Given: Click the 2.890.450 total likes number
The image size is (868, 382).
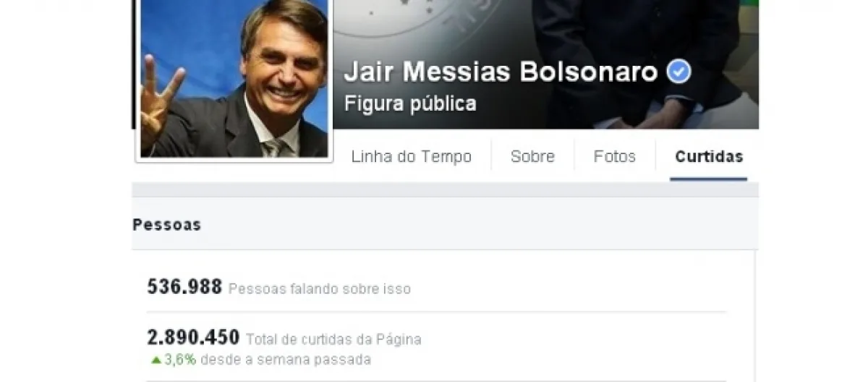Looking at the screenshot, I should (x=193, y=337).
